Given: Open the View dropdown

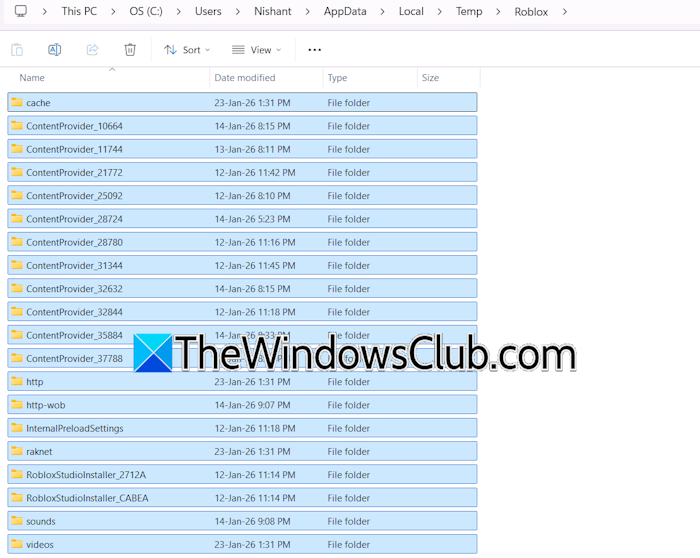Looking at the screenshot, I should [257, 50].
